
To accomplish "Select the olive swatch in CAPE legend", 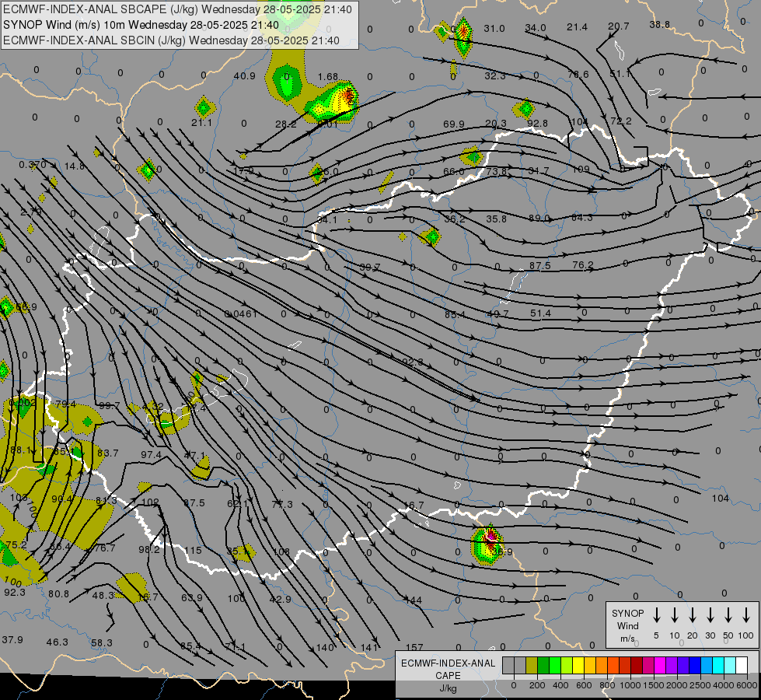I will click(x=532, y=665).
